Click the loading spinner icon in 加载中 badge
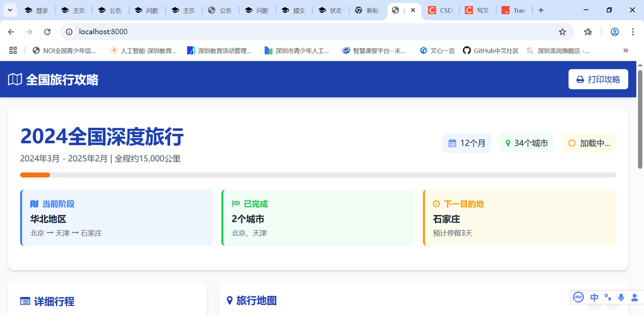This screenshot has height=315, width=644. [572, 143]
